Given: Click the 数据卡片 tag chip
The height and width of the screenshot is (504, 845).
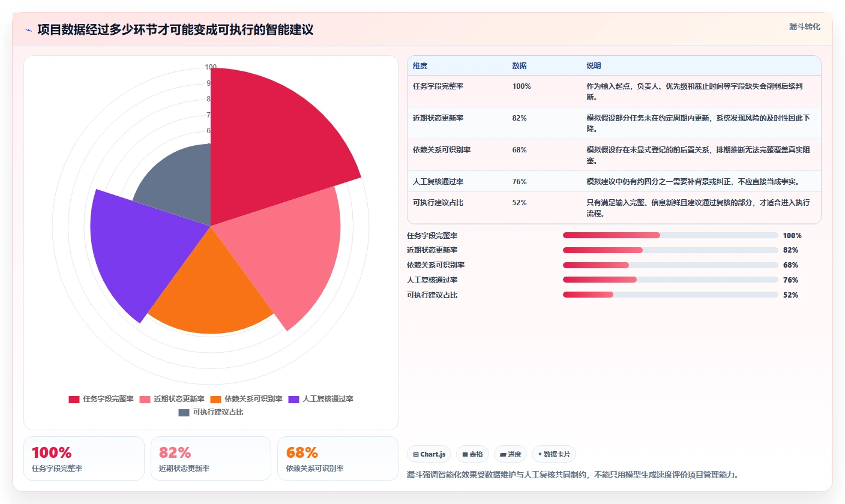Looking at the screenshot, I should [553, 454].
